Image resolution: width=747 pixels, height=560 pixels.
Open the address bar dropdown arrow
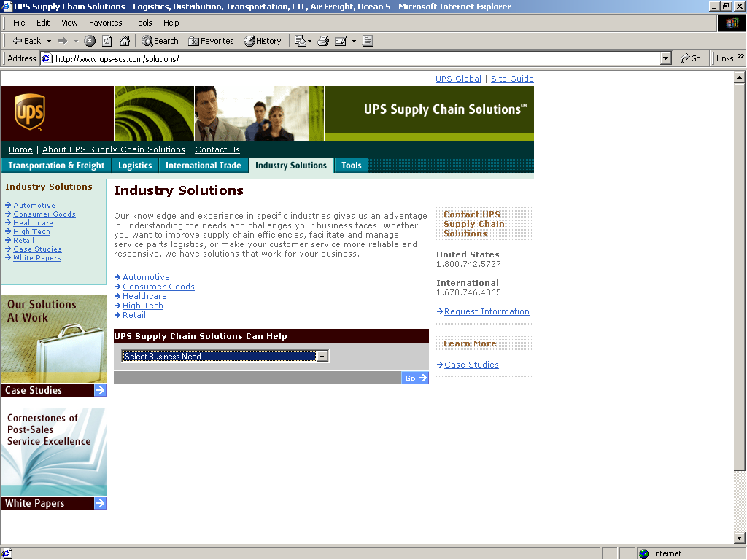(666, 58)
